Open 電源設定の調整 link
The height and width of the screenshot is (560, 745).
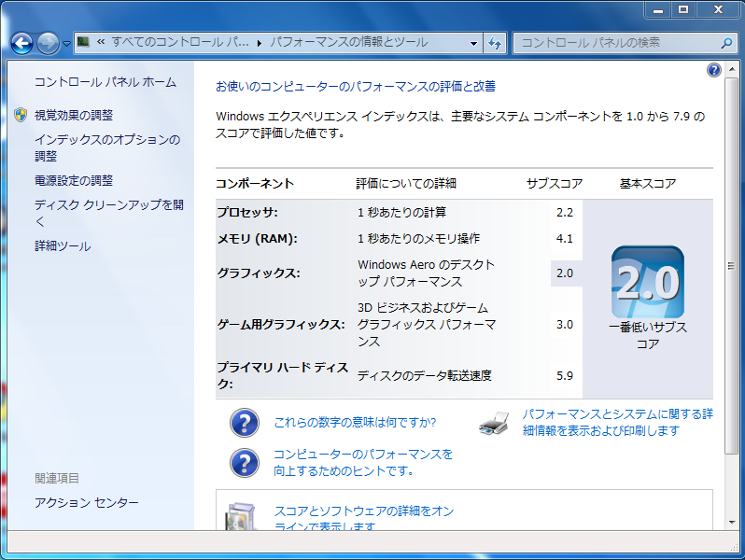[x=74, y=180]
